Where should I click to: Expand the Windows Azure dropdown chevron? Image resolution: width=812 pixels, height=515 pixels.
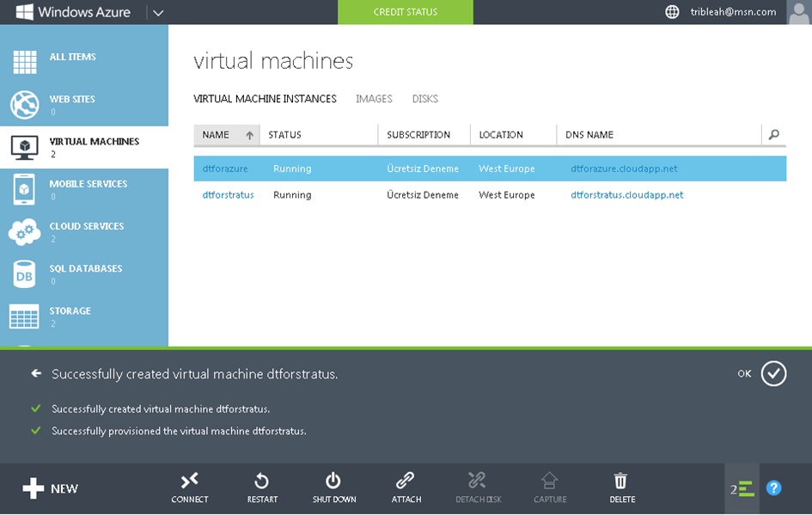click(x=158, y=12)
